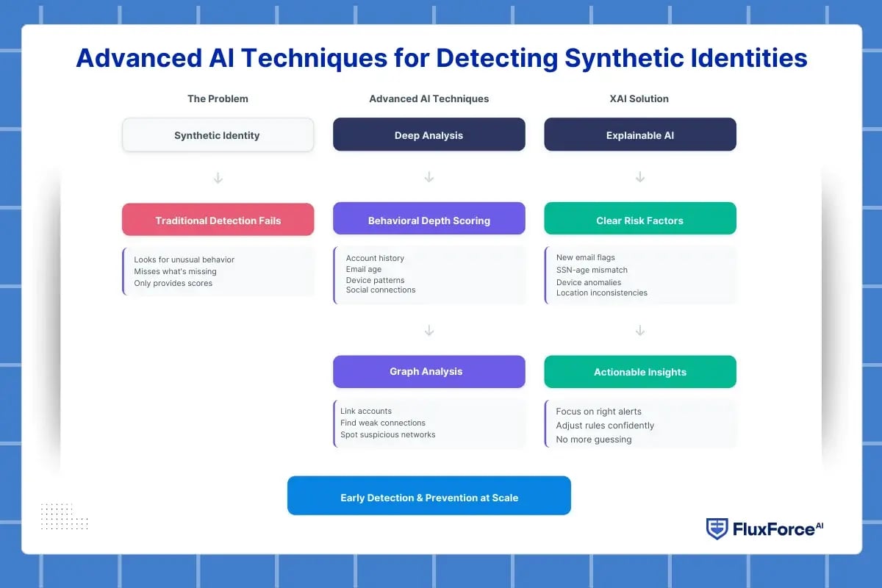Click the SSN-age mismatch list item
Screen dimensions: 882x588
(x=592, y=270)
